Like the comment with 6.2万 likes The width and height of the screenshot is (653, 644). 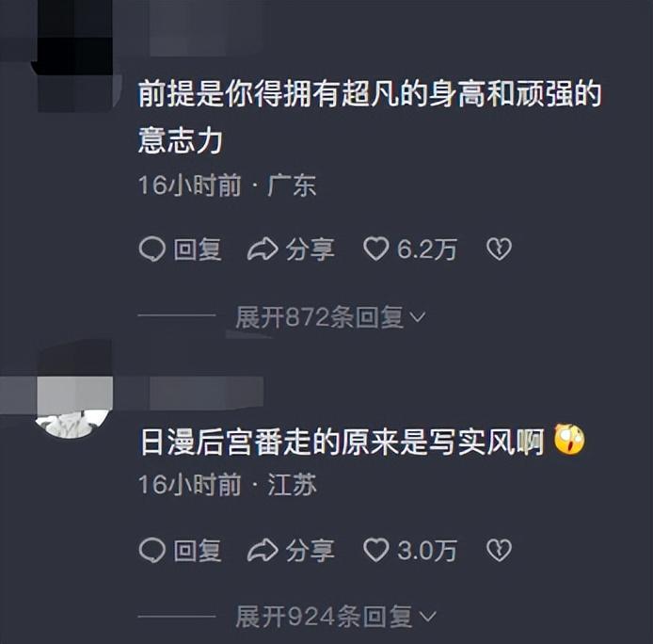(376, 249)
